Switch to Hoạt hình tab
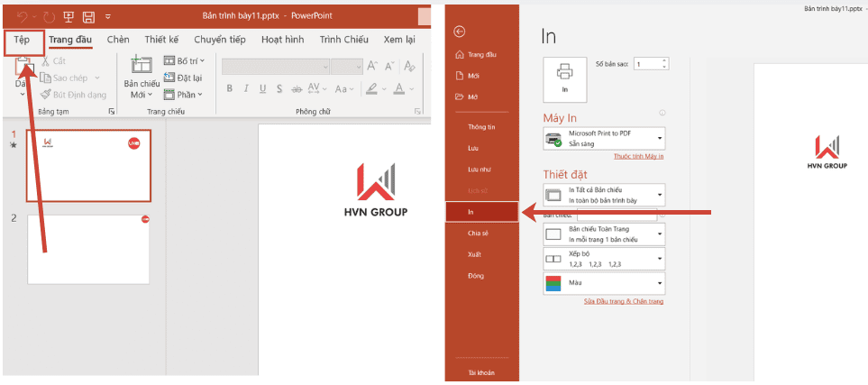 282,40
